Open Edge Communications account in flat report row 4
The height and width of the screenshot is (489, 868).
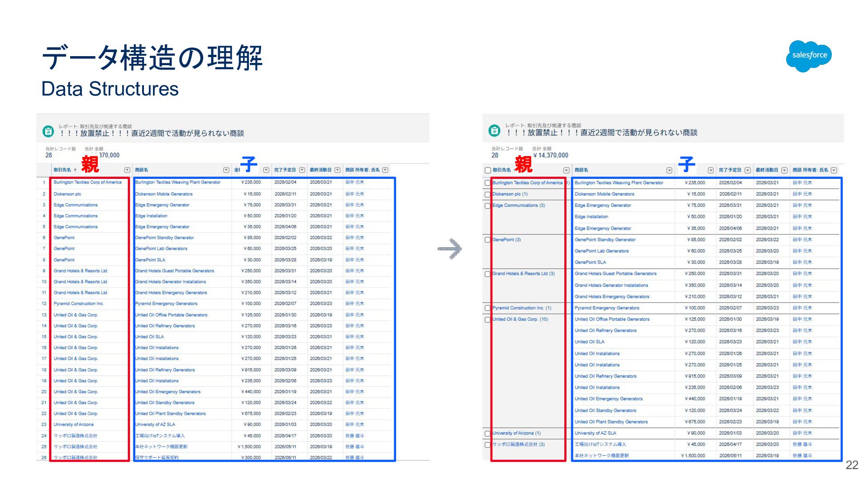point(76,216)
